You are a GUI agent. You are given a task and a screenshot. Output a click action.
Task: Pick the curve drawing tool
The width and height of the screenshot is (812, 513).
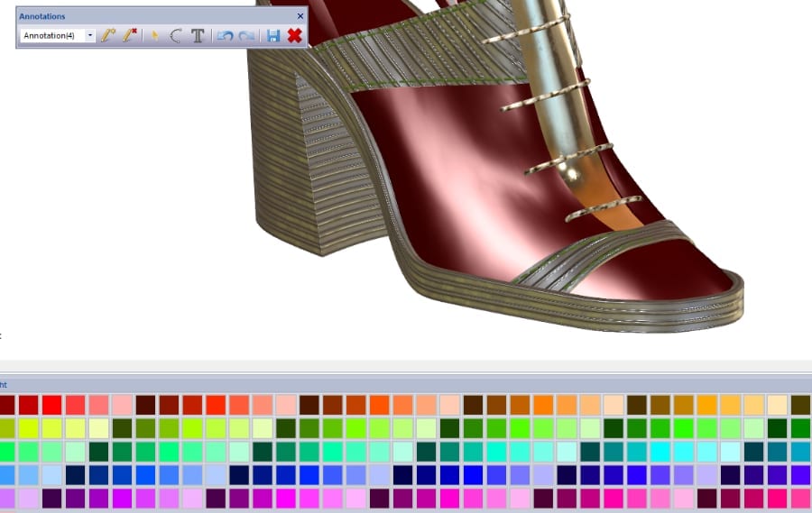tap(176, 36)
